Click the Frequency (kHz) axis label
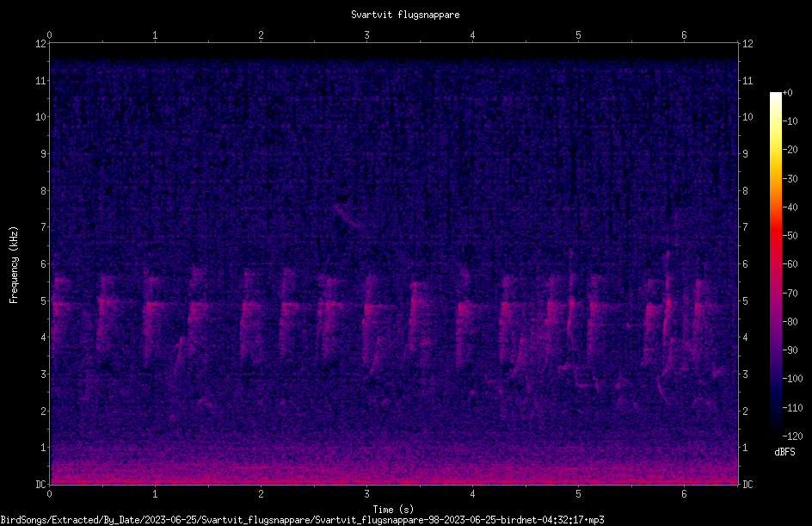The image size is (812, 526). coord(14,265)
